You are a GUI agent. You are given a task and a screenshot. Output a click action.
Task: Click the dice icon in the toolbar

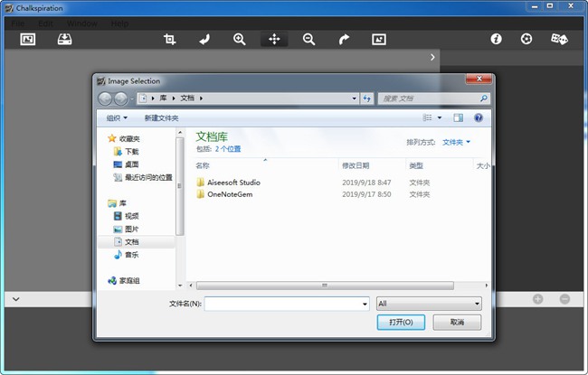tap(559, 40)
